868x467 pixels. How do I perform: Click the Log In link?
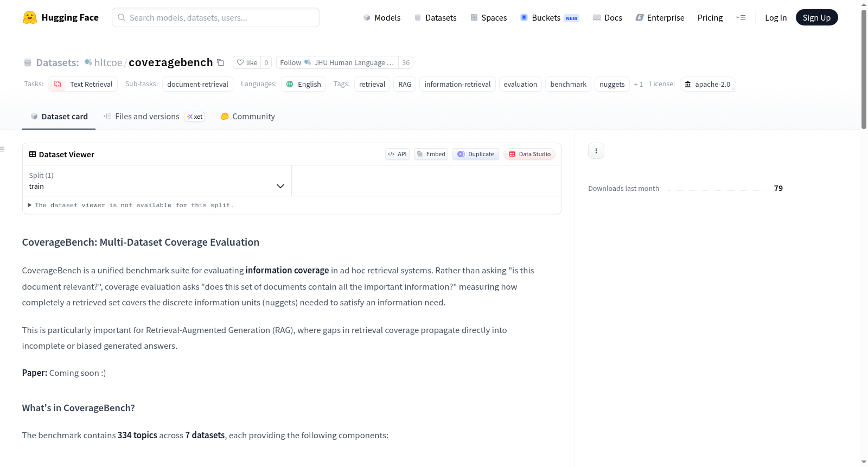pos(776,17)
